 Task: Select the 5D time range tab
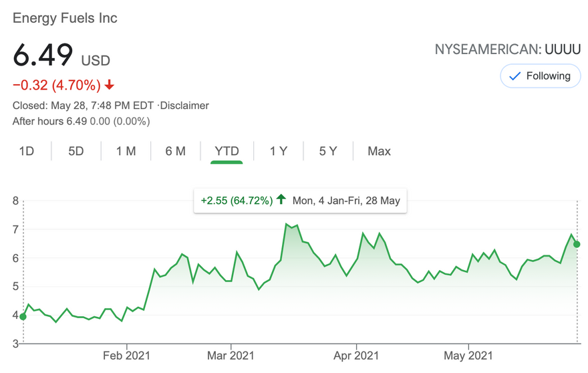76,151
